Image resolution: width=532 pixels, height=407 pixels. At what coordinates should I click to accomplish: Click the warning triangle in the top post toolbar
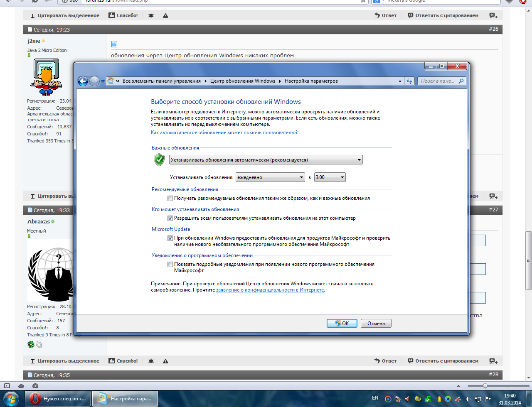(x=165, y=15)
